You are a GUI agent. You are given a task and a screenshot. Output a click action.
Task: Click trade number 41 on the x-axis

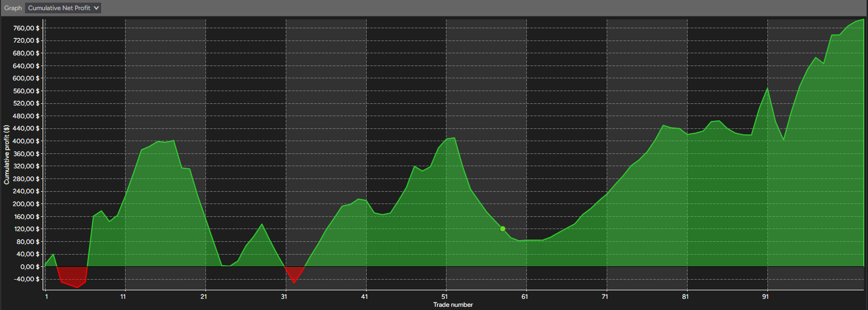pos(365,297)
